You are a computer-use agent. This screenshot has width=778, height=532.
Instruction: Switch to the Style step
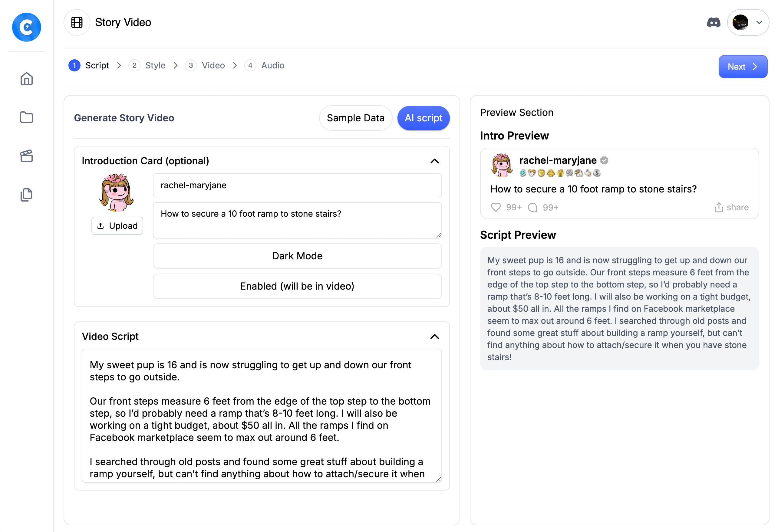click(155, 65)
